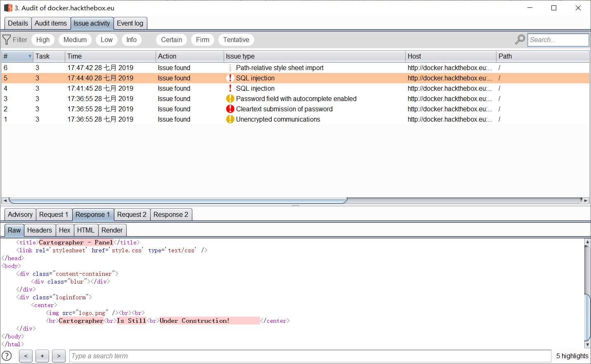This screenshot has height=364, width=591.
Task: Click the response pane vertical scrollbar thumb
Action: [x=587, y=317]
